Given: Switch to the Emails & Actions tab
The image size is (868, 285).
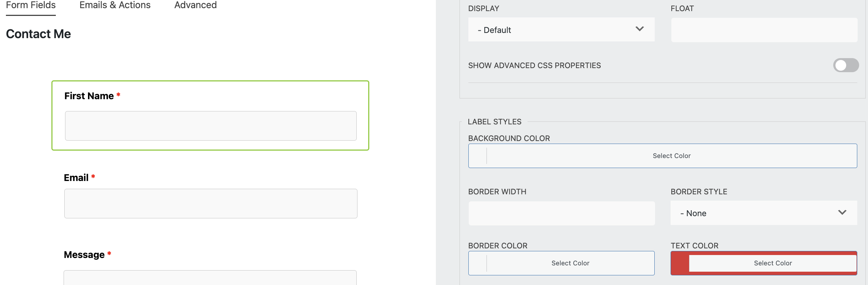Looking at the screenshot, I should (115, 5).
